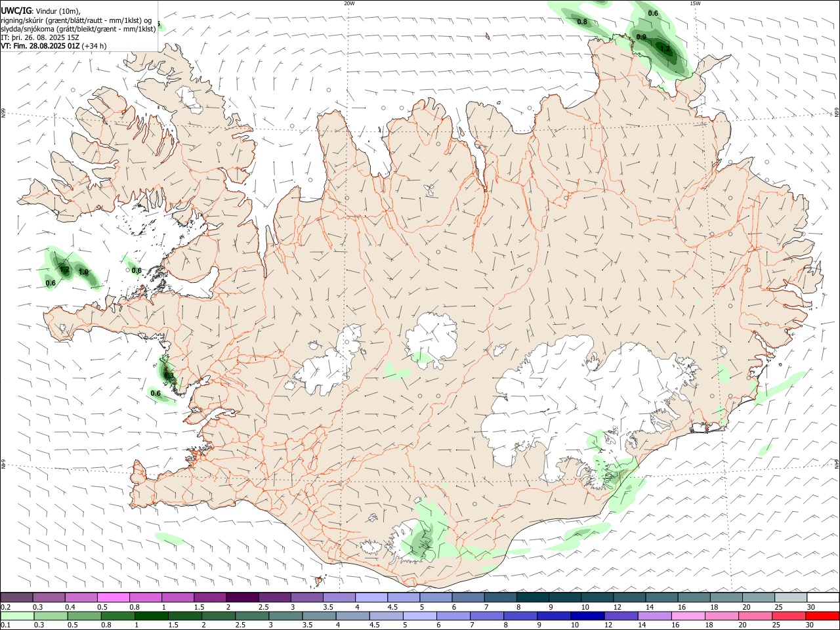Image resolution: width=840 pixels, height=630 pixels.
Task: Click the light grey 25 swatch, upper row
Action: click(x=790, y=597)
